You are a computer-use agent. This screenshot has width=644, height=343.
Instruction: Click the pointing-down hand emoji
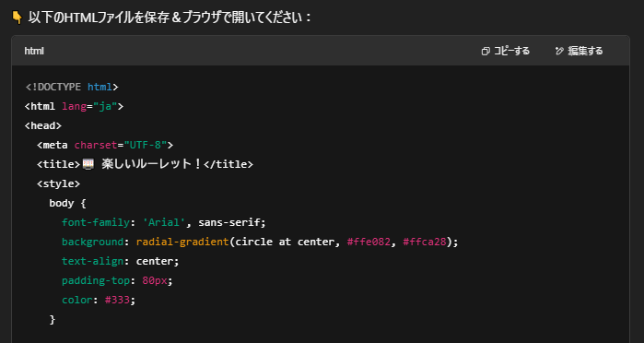(x=17, y=18)
